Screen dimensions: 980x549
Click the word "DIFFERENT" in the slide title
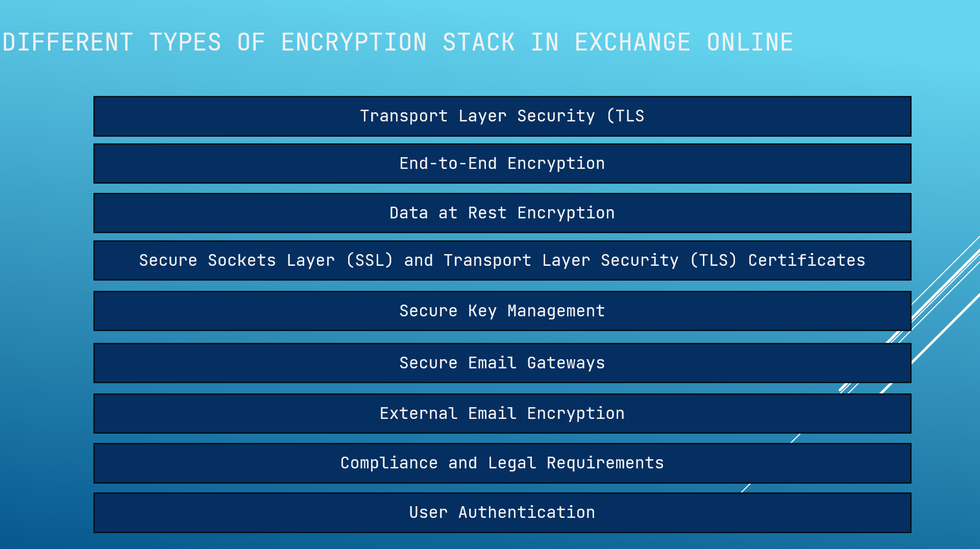(68, 42)
